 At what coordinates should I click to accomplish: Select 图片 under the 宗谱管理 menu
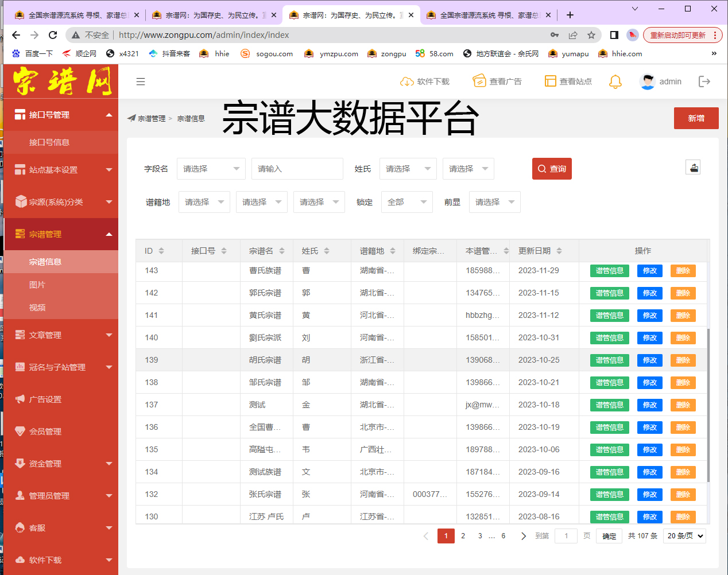tap(59, 285)
